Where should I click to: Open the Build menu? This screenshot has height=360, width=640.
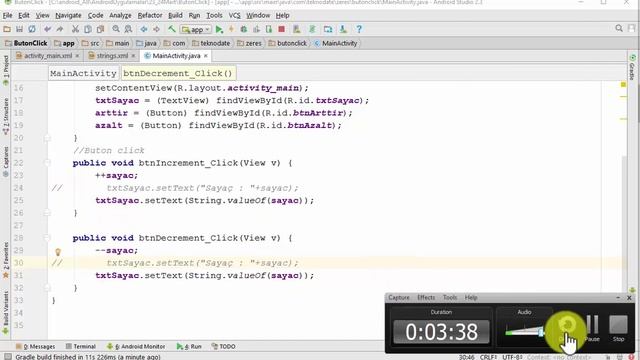[x=175, y=15]
